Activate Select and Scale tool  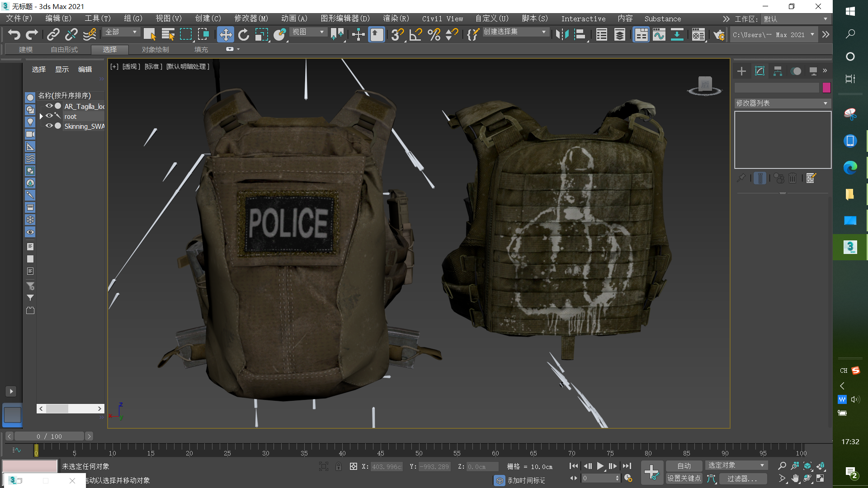click(262, 34)
